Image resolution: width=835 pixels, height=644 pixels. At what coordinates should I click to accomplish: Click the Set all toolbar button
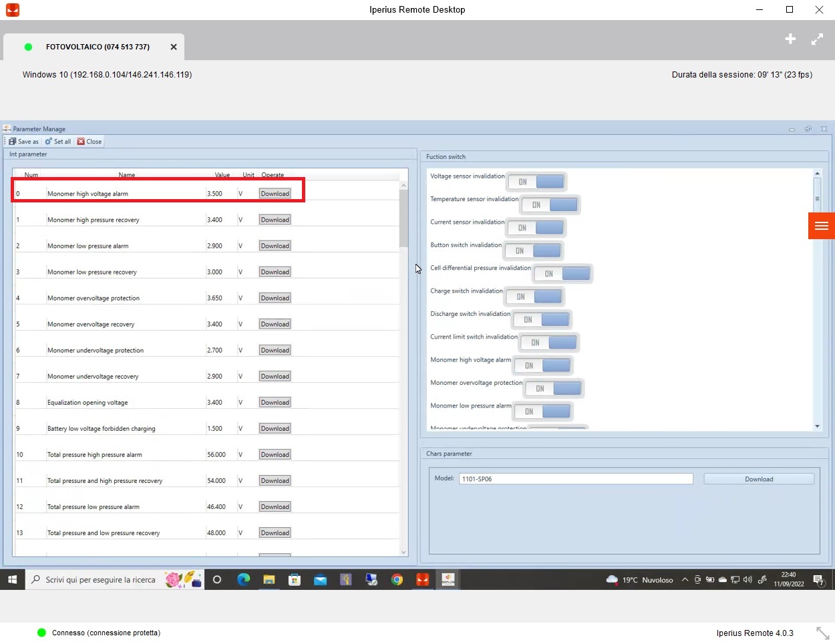(58, 142)
